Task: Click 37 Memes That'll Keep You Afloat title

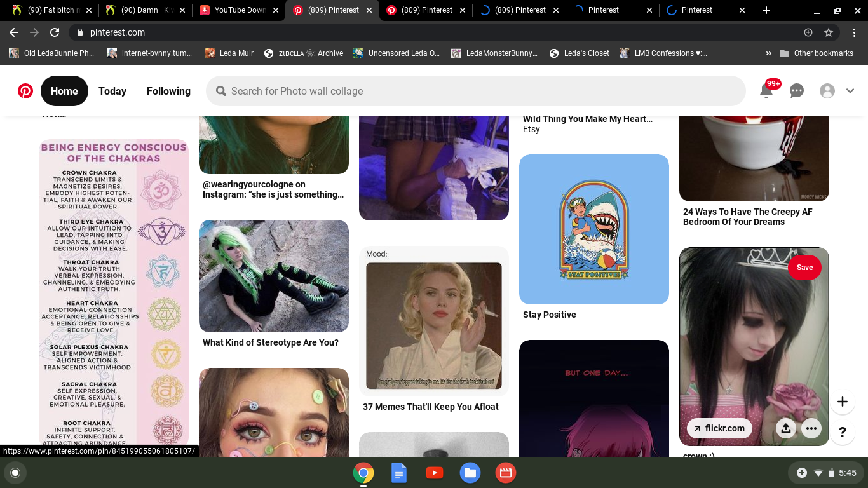Action: 431,407
